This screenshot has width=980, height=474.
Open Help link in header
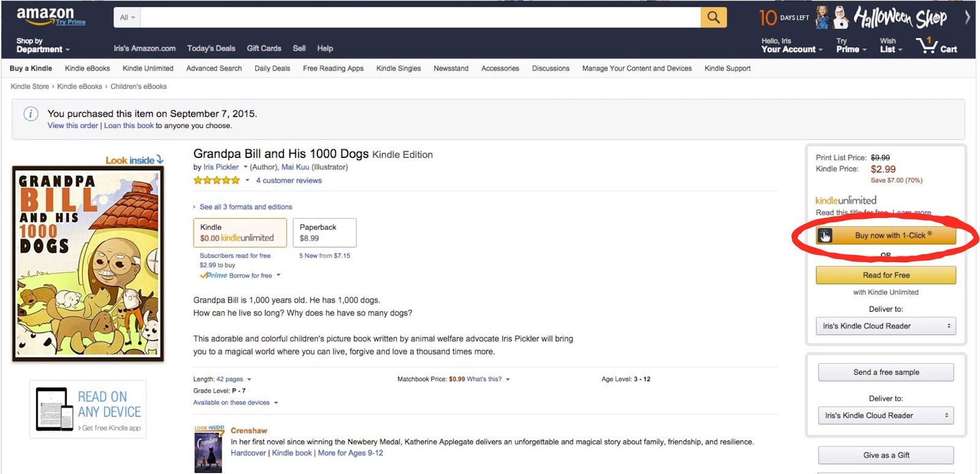(325, 48)
